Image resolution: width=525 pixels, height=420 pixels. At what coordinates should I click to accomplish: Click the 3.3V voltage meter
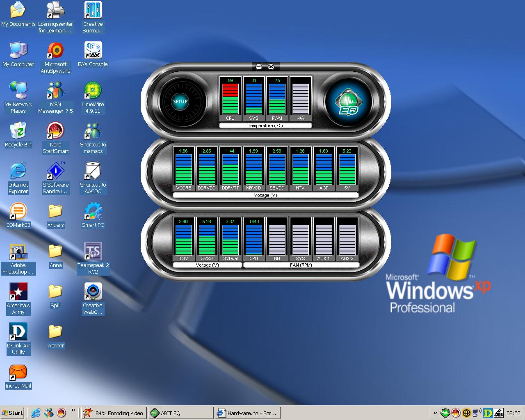pyautogui.click(x=184, y=240)
